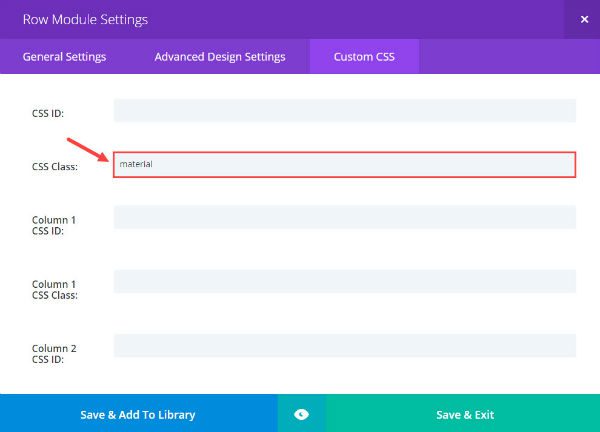Switch to the General Settings tab
The height and width of the screenshot is (432, 600).
click(64, 57)
